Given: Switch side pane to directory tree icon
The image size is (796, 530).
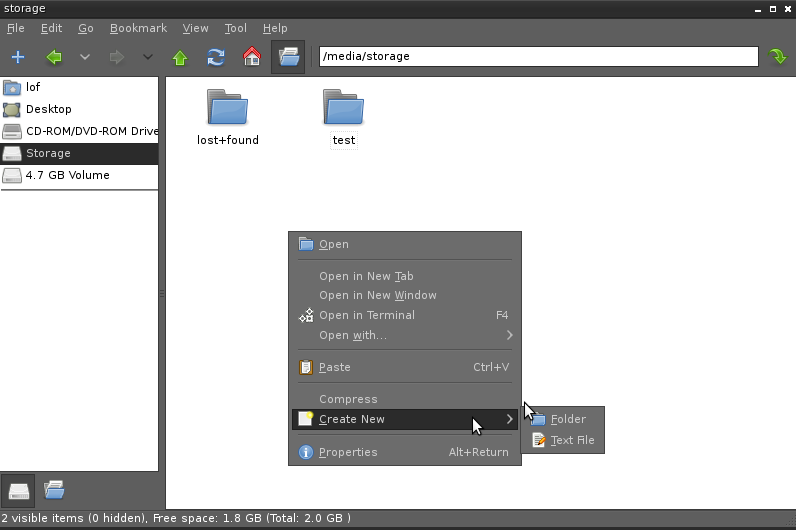Looking at the screenshot, I should click(54, 490).
